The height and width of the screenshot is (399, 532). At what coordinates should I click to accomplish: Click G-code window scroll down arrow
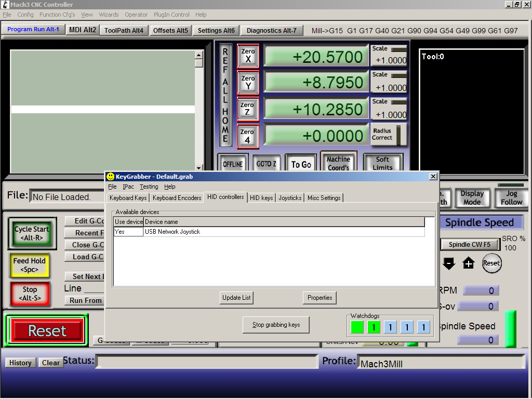pos(199,168)
